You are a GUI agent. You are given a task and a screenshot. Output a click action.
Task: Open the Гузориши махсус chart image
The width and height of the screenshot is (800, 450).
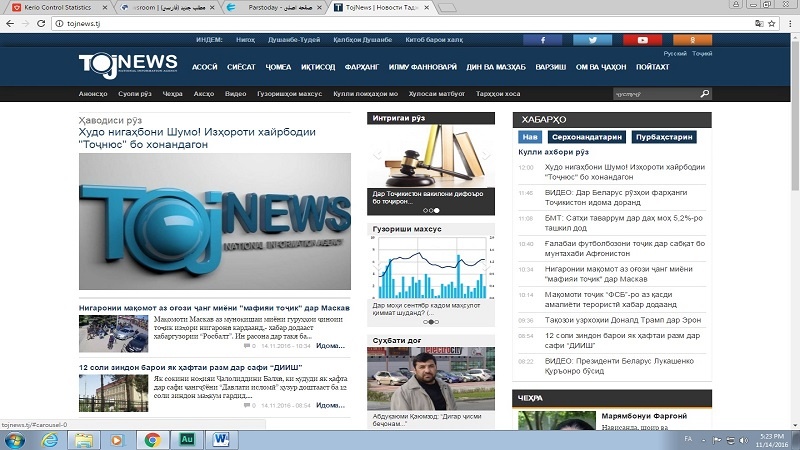pyautogui.click(x=431, y=268)
